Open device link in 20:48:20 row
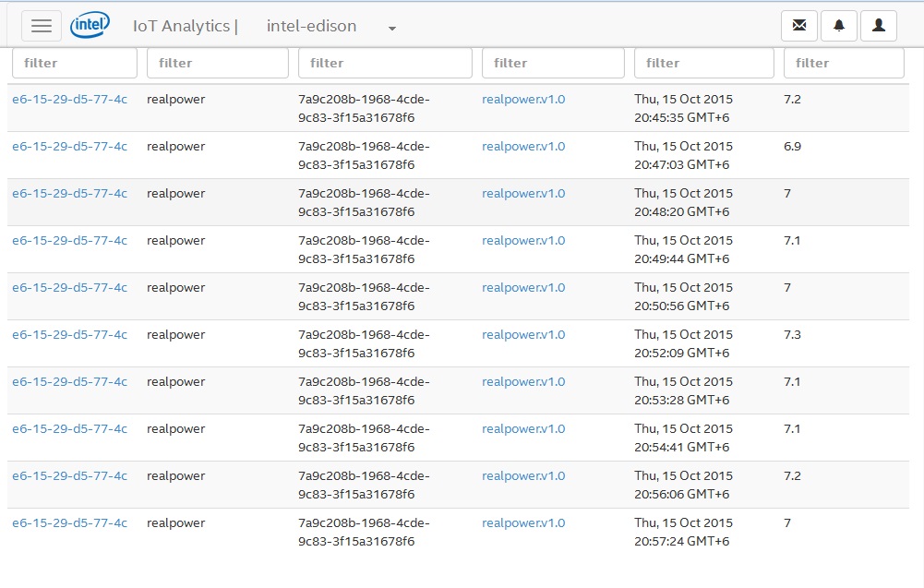Image resolution: width=924 pixels, height=588 pixels. point(69,194)
